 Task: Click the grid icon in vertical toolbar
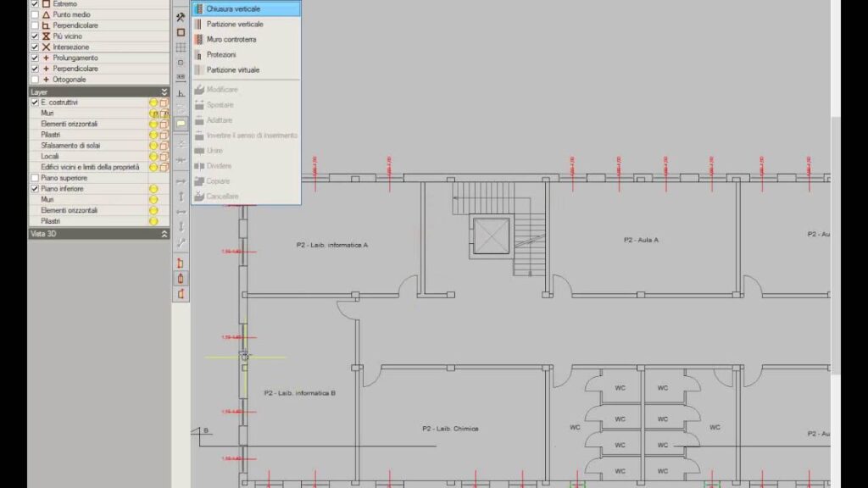[181, 47]
